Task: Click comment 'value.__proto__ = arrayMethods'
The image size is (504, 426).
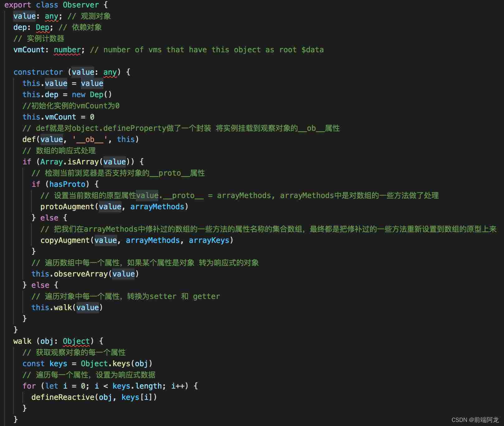Action: click(x=240, y=196)
